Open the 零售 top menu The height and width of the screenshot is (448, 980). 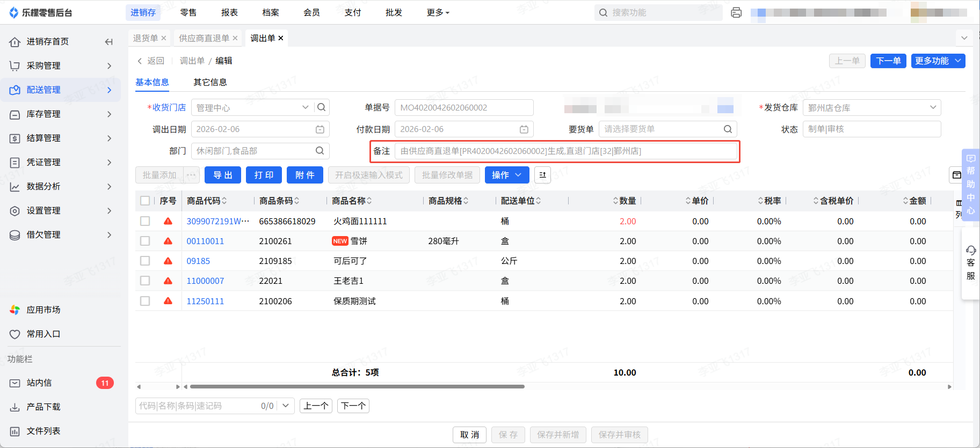pos(188,12)
